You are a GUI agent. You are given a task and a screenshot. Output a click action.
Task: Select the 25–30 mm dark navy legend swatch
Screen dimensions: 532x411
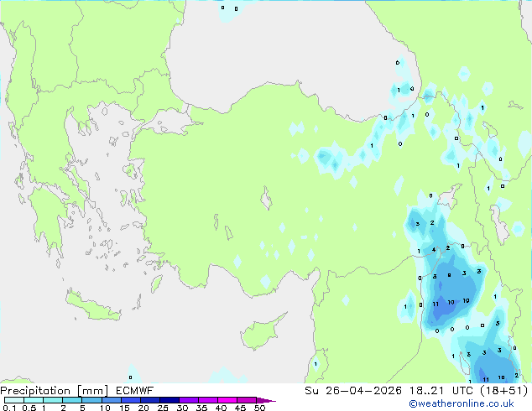[x=170, y=400]
